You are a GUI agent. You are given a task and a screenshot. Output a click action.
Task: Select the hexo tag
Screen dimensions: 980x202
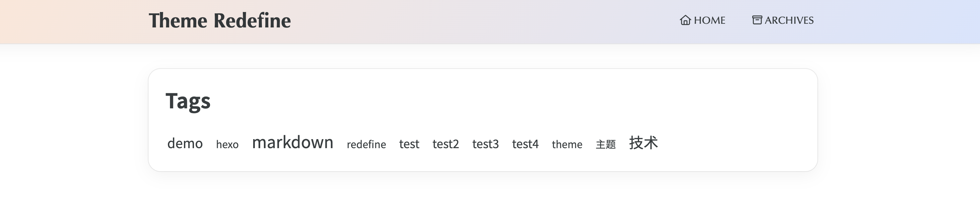click(x=227, y=144)
